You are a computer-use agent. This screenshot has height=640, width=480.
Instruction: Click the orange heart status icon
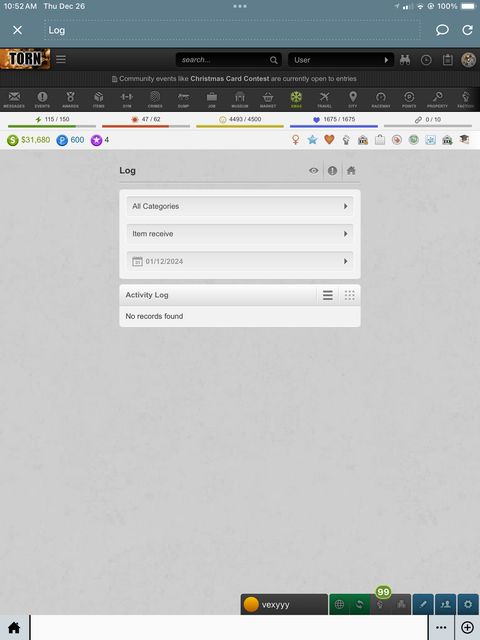[x=329, y=140]
